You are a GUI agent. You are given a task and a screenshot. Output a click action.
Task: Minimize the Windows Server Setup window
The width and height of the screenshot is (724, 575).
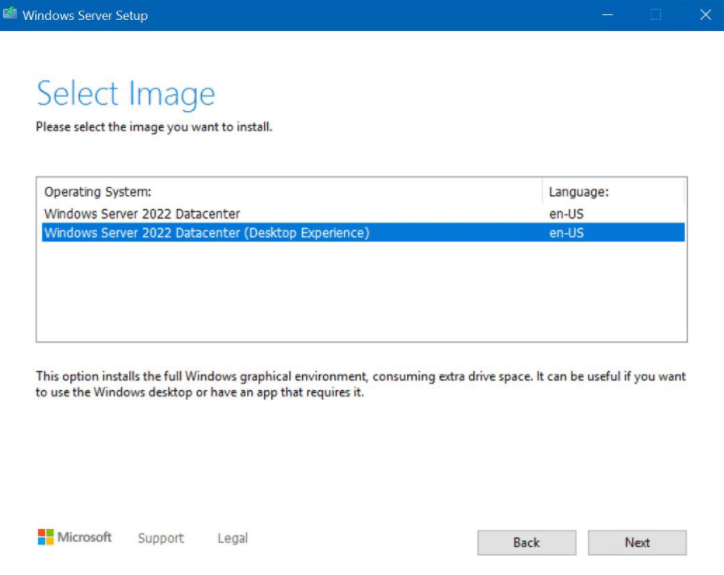(x=606, y=15)
